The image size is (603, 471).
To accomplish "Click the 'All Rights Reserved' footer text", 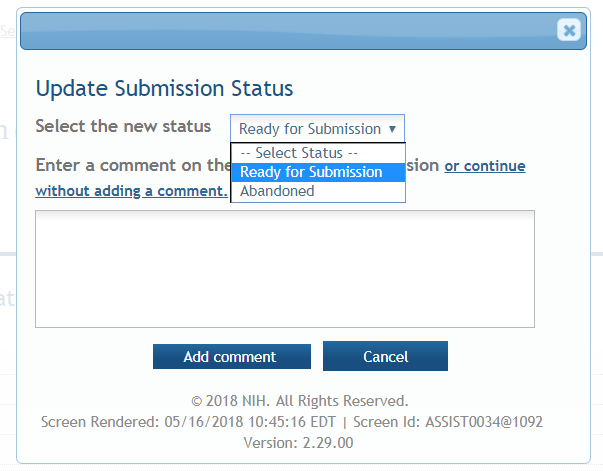I will pyautogui.click(x=346, y=401).
